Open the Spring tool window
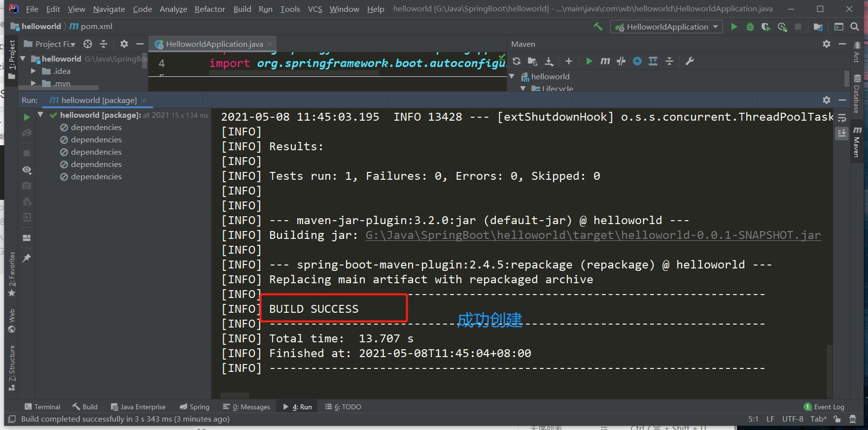868x430 pixels. [195, 407]
